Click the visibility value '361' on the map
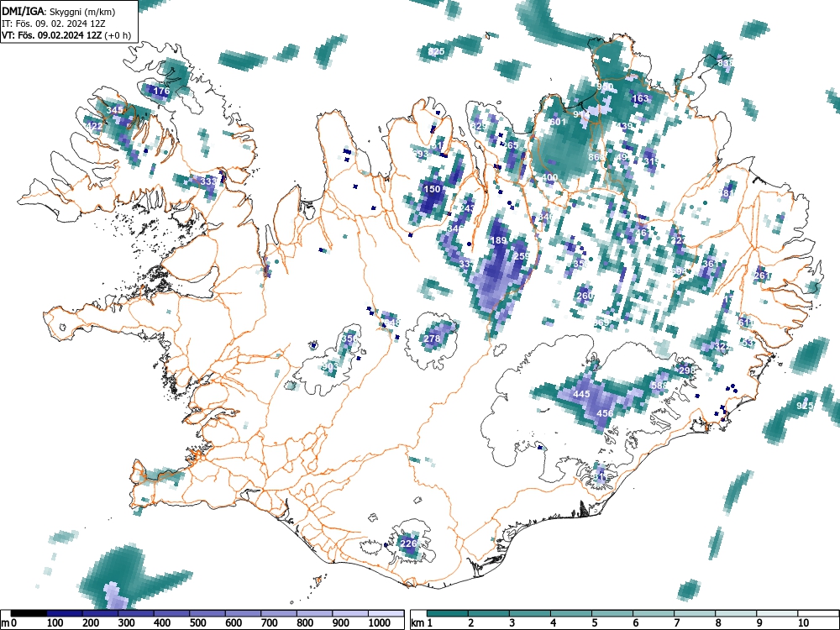This screenshot has height=630, width=840. click(x=710, y=264)
